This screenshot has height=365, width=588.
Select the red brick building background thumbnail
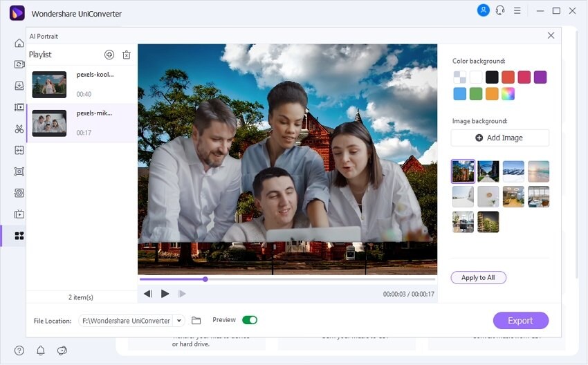(463, 171)
